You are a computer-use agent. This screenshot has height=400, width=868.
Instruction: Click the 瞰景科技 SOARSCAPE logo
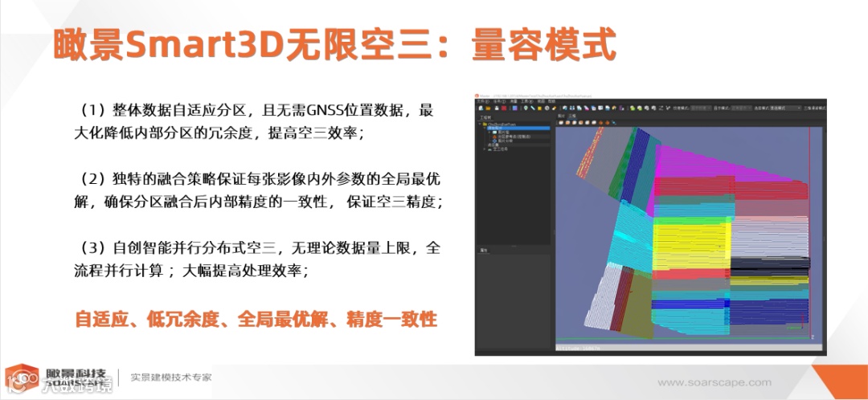pos(55,378)
